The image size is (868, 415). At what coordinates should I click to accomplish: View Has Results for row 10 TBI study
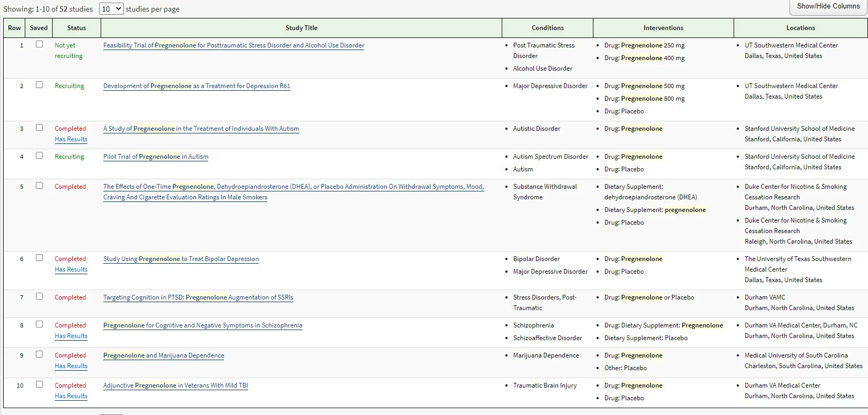click(x=71, y=396)
